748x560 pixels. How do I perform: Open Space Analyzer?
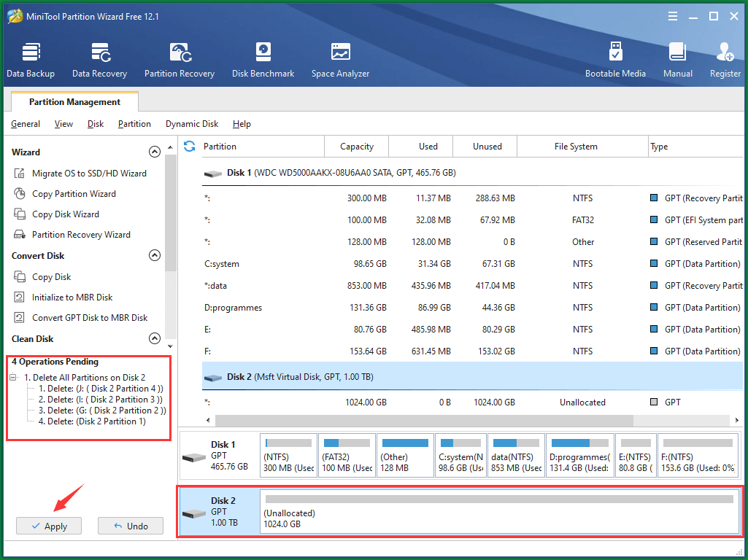click(x=340, y=60)
